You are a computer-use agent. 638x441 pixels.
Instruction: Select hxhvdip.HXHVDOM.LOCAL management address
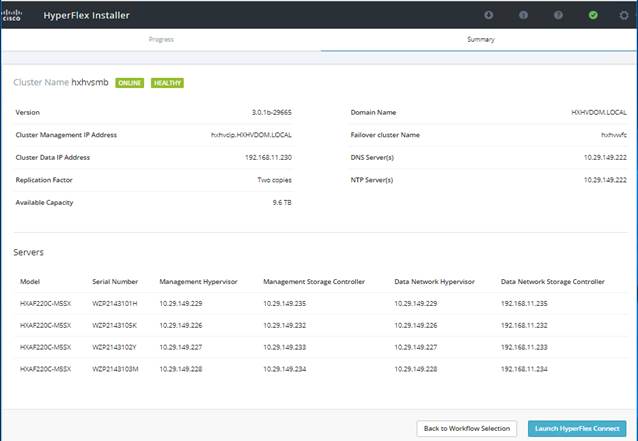coord(251,135)
